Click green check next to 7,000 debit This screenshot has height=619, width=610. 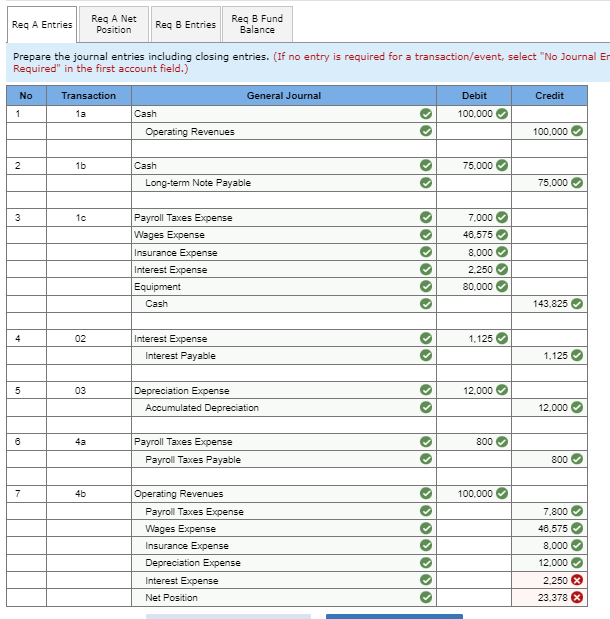[x=502, y=217]
